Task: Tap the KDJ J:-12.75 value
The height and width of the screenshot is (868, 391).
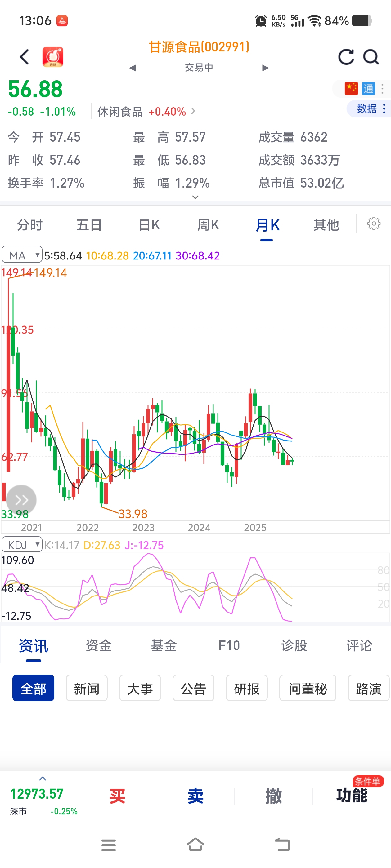Action: tap(144, 545)
